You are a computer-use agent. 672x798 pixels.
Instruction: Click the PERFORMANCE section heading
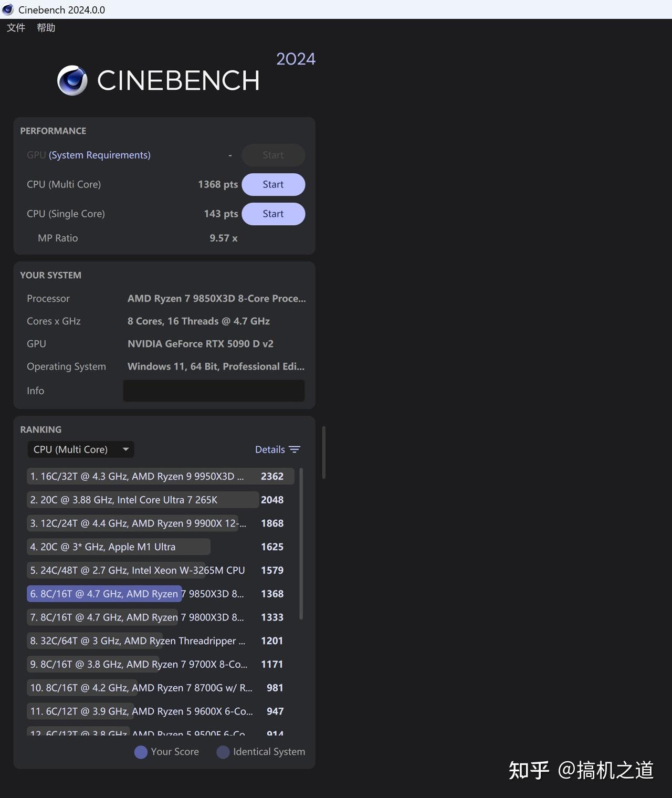point(53,131)
